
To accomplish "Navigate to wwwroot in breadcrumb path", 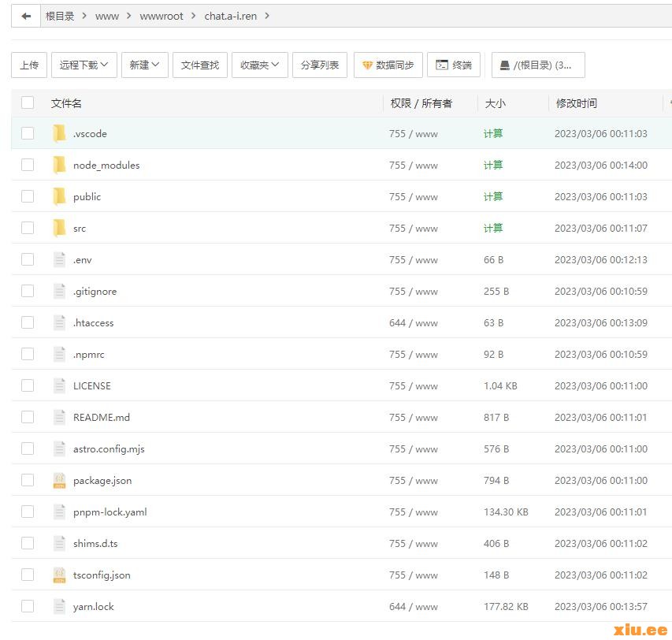I will click(162, 16).
